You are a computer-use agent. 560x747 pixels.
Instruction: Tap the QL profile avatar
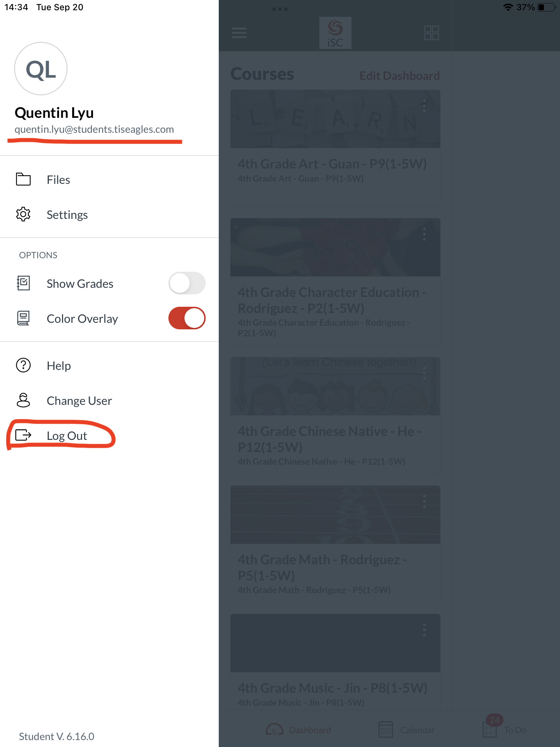click(41, 69)
